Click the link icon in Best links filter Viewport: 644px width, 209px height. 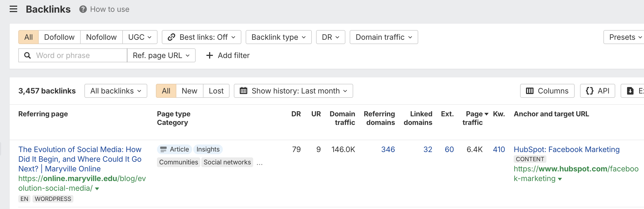171,37
